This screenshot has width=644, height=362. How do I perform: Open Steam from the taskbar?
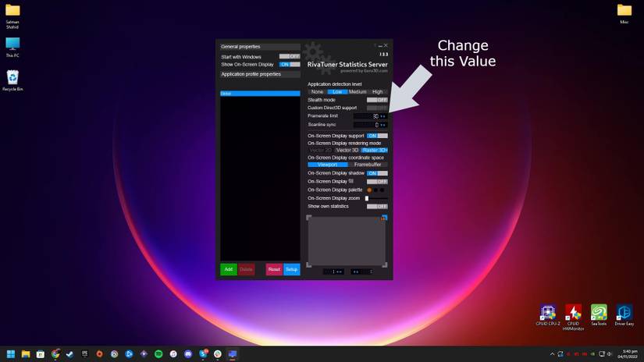coord(69,353)
